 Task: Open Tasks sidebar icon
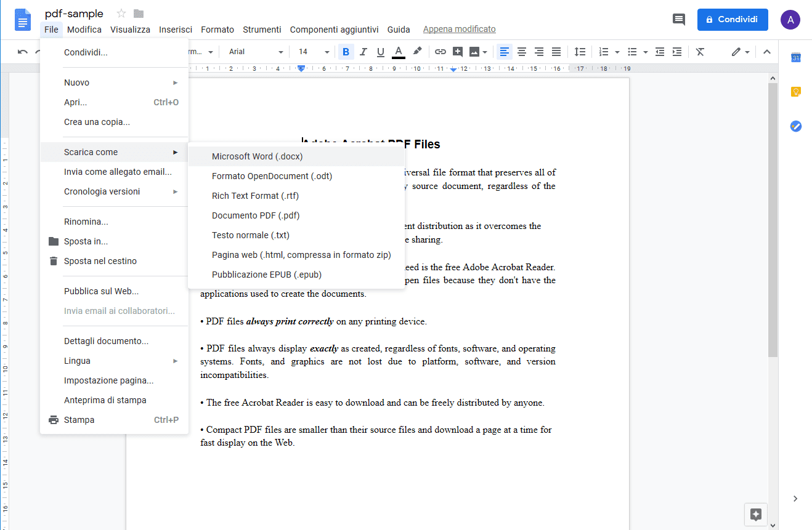[x=795, y=126]
